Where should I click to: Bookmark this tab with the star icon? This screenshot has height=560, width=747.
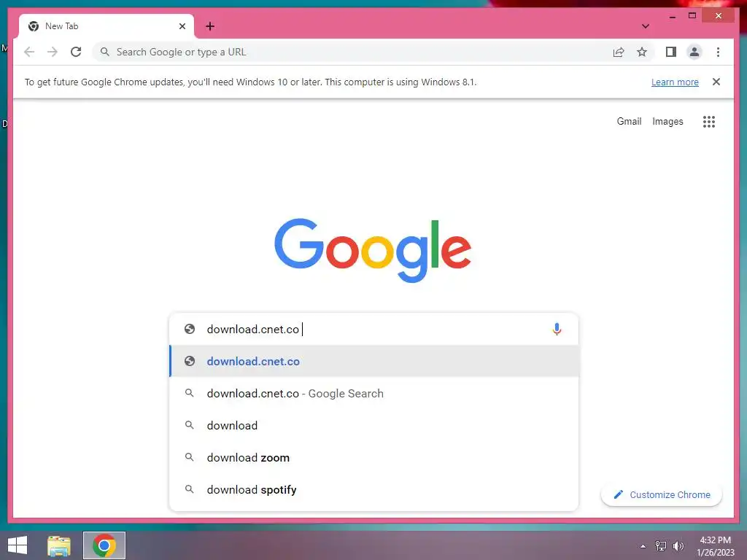(x=642, y=52)
